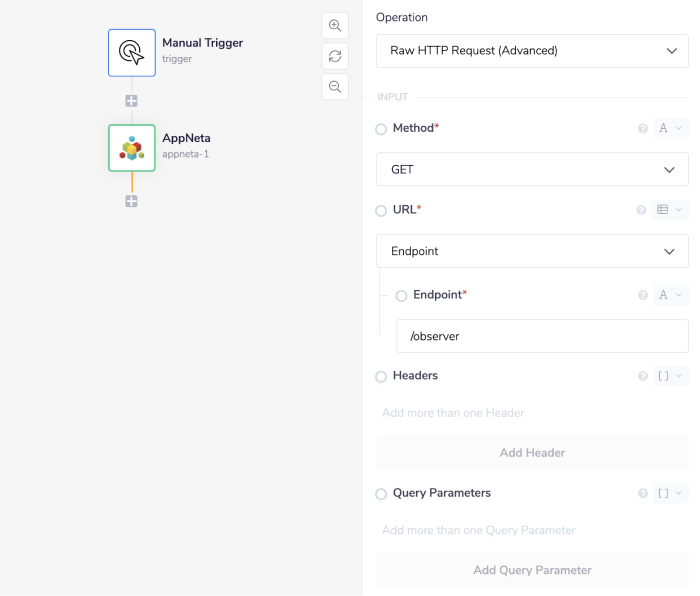Click the /observer endpoint input field
The height and width of the screenshot is (596, 700).
(x=542, y=337)
